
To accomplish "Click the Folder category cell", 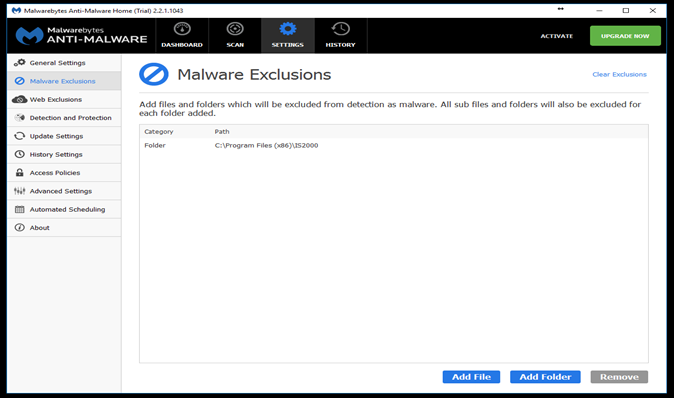I will pyautogui.click(x=155, y=145).
